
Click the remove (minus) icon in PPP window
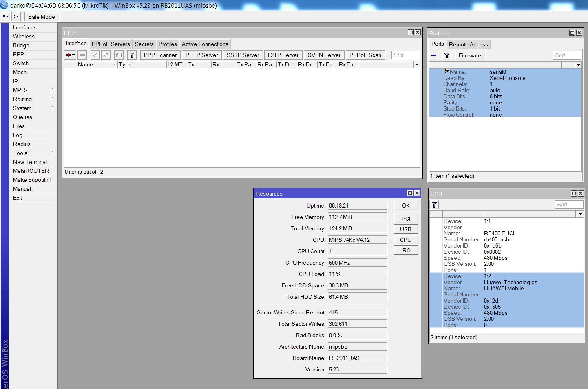pos(82,55)
